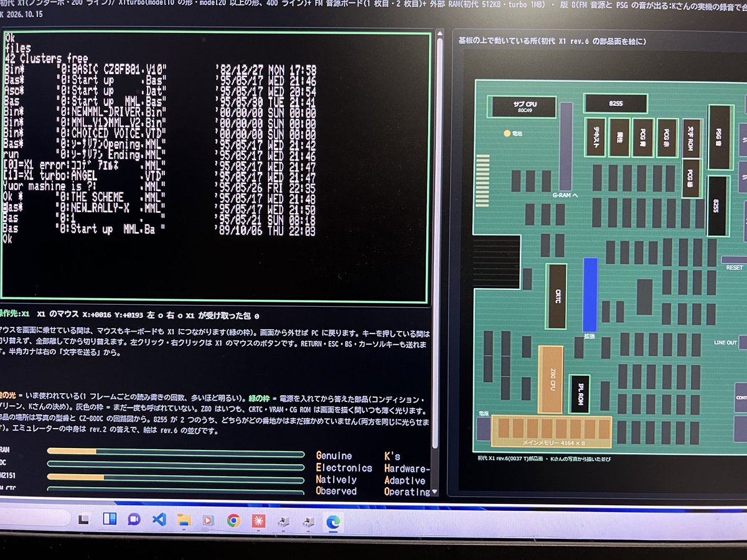The image size is (747, 560).
Task: Select the 文字 ROM chip
Action: point(691,137)
